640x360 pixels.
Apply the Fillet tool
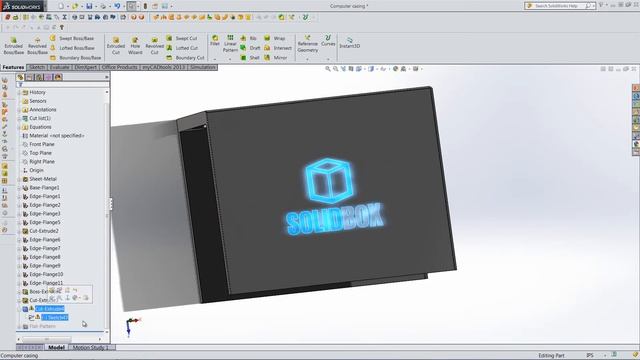point(215,40)
